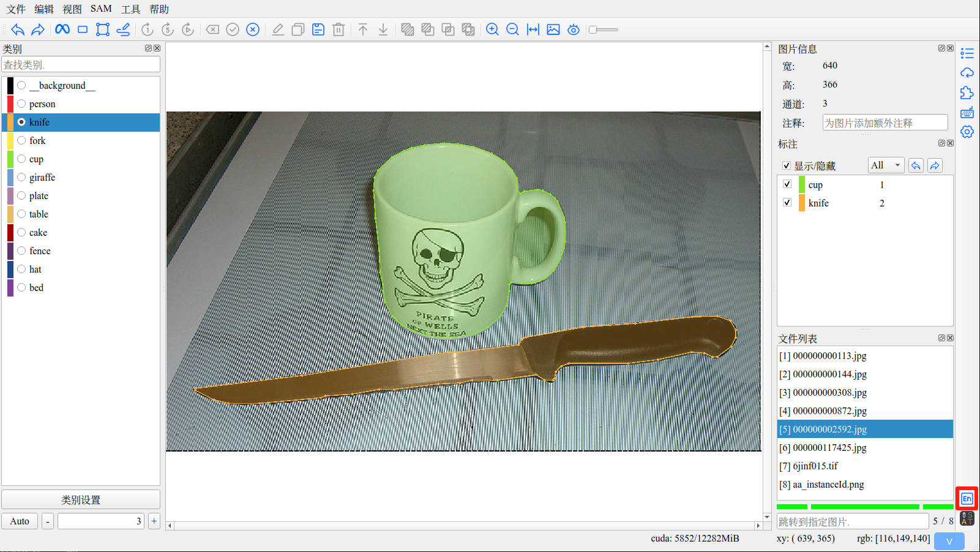Open the gear settings icon

point(967,132)
